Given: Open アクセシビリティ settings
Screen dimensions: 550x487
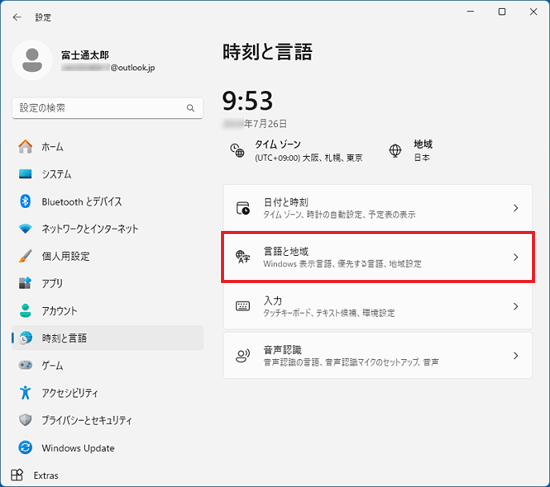Looking at the screenshot, I should point(108,393).
